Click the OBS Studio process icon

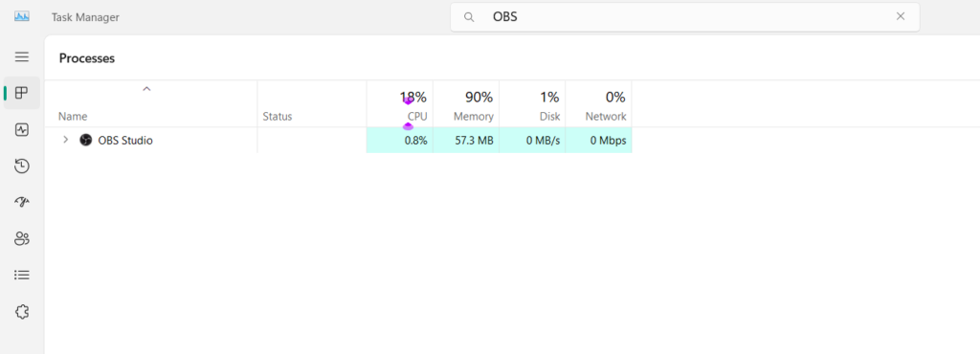click(85, 141)
